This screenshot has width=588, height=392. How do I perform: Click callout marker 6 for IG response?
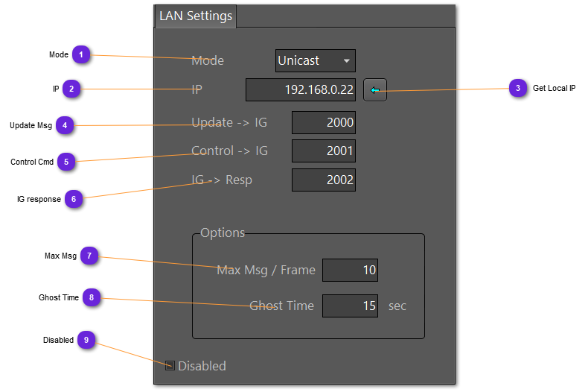tap(74, 199)
